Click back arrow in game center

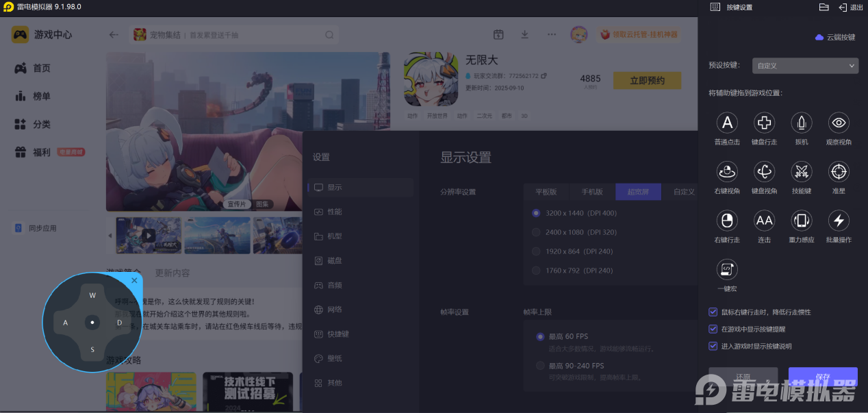coord(114,35)
